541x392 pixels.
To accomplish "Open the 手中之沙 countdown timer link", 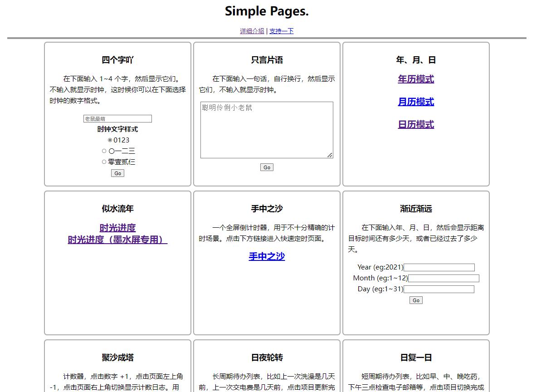I will click(266, 256).
